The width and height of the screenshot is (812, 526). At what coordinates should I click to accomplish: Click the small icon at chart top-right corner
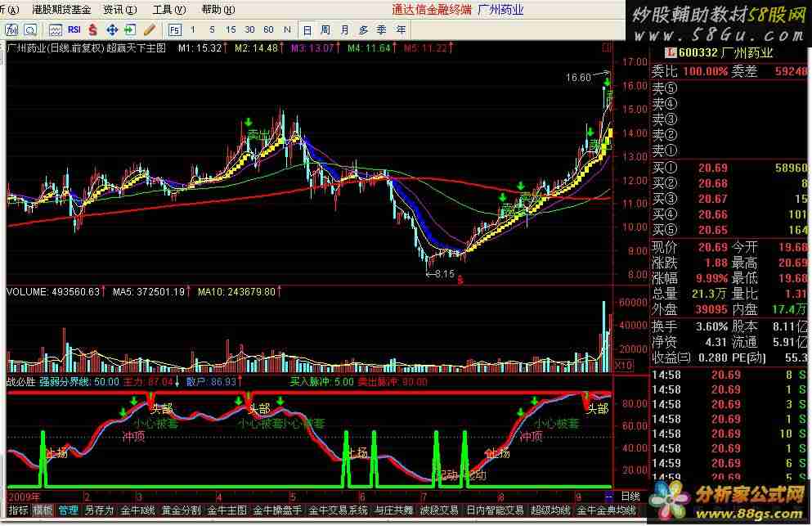[607, 47]
